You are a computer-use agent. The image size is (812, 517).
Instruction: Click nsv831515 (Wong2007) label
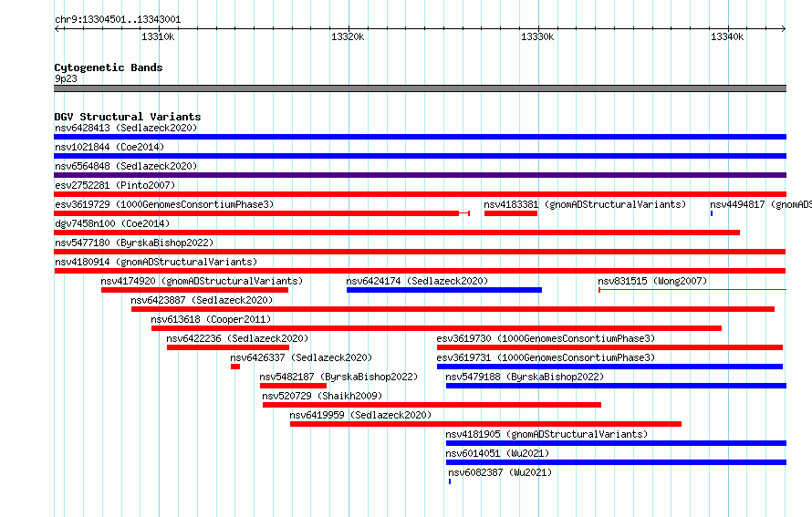tap(652, 281)
